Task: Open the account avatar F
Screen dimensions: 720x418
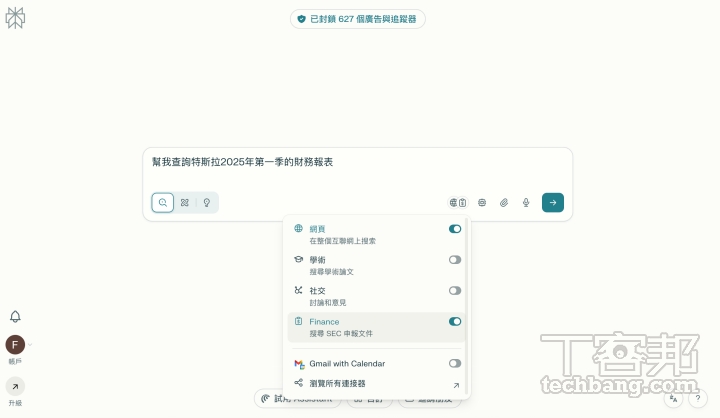Action: 15,345
